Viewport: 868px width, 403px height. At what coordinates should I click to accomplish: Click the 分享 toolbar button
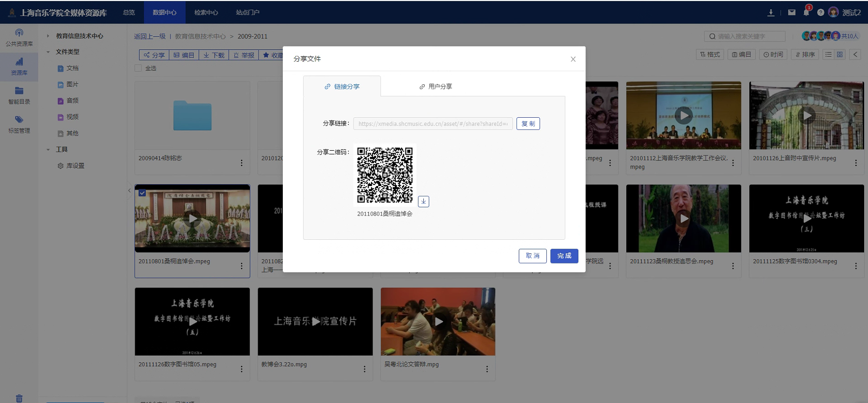154,55
